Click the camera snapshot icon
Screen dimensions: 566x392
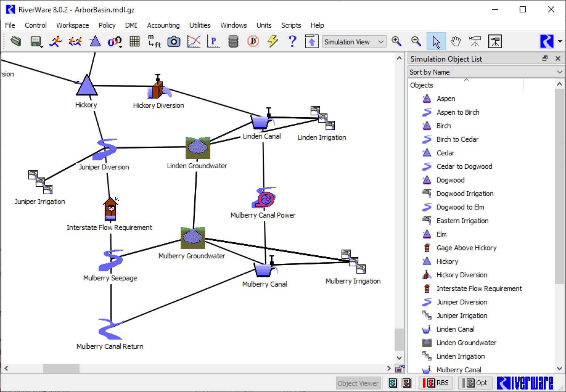point(174,41)
